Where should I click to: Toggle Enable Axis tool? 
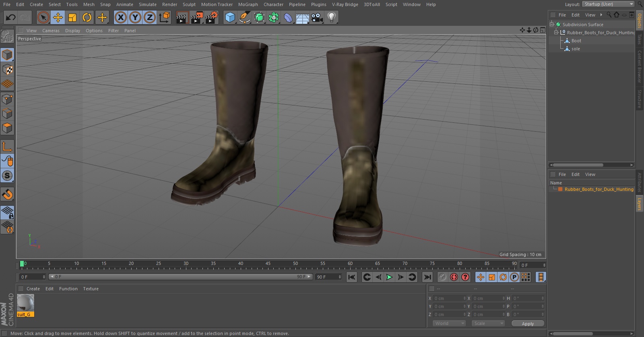(x=7, y=147)
